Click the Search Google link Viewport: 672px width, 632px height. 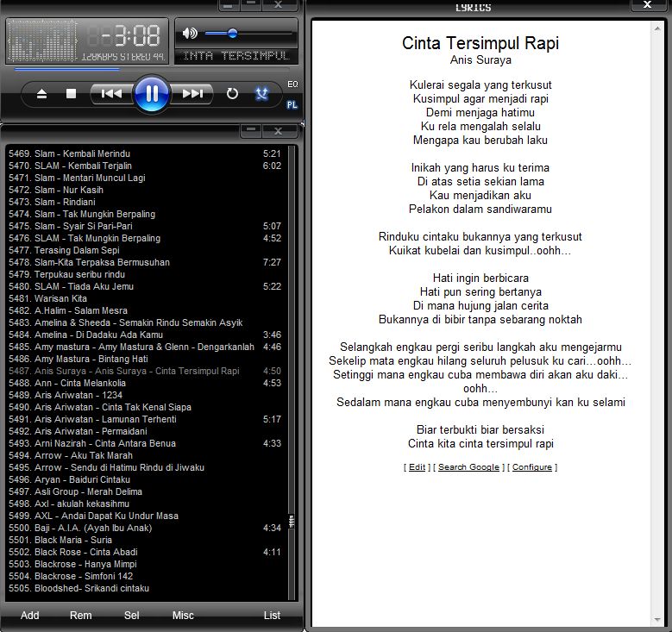click(468, 467)
